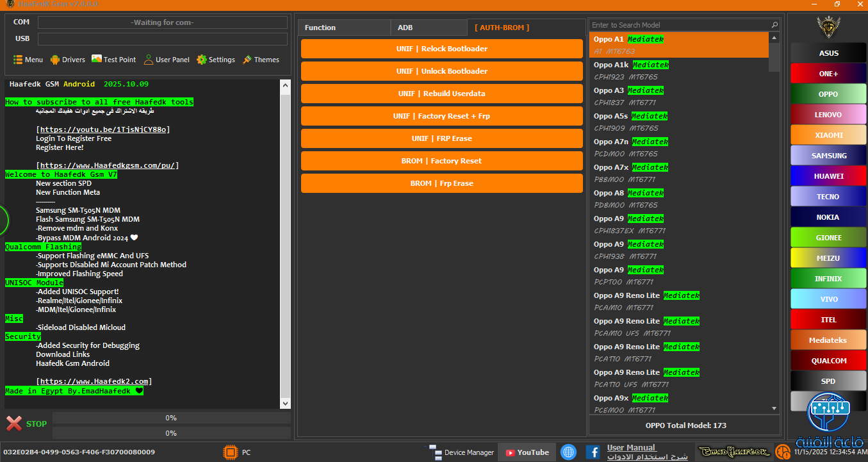Click the red X STOP button
The height and width of the screenshot is (462, 868).
[x=14, y=424]
